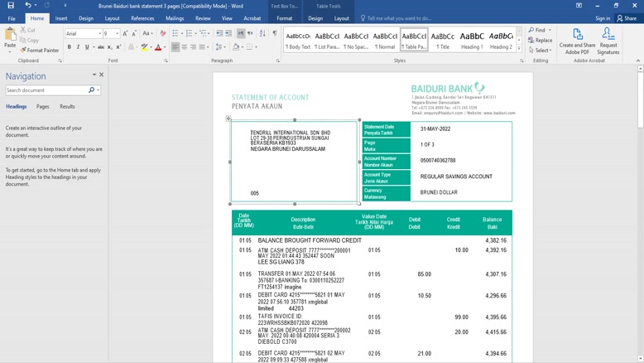
Task: Click the Undo arrow icon
Action: pyautogui.click(x=27, y=5)
